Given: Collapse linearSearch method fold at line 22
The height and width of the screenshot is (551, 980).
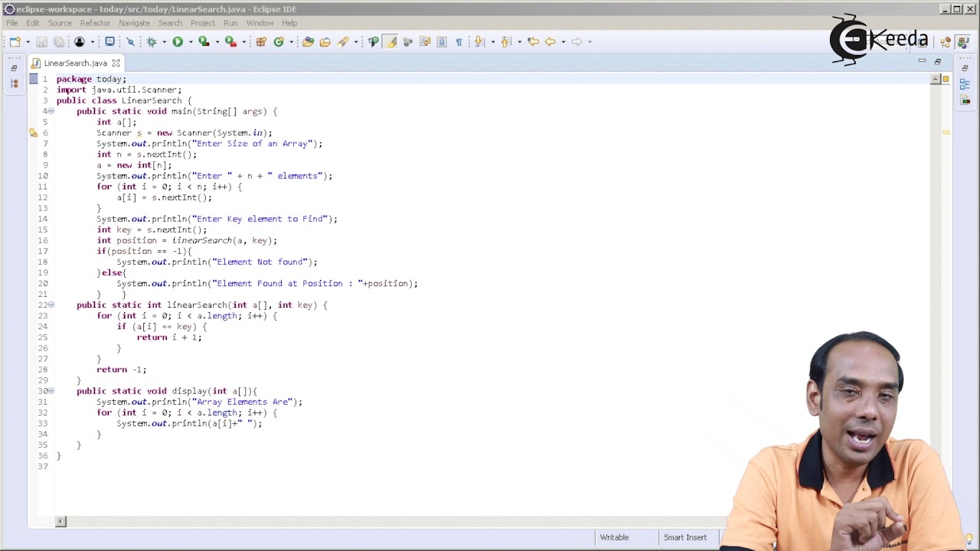Looking at the screenshot, I should (x=51, y=305).
